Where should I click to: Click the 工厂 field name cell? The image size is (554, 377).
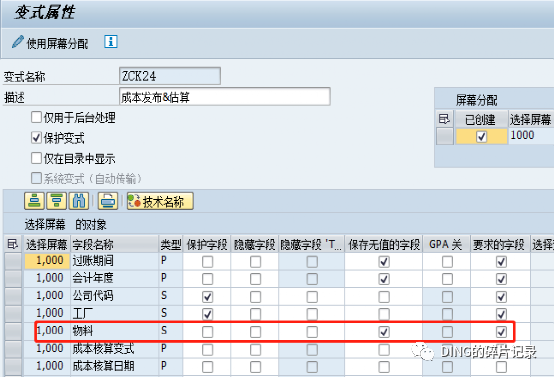[114, 314]
